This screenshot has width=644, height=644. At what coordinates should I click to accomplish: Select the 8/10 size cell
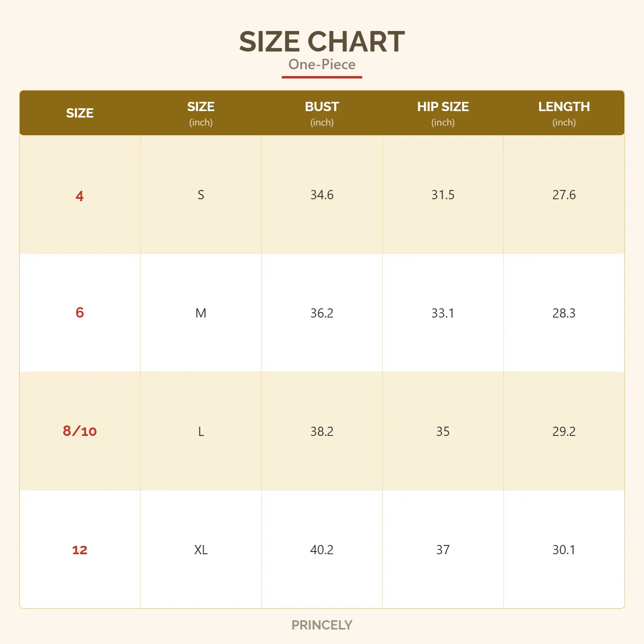click(80, 431)
